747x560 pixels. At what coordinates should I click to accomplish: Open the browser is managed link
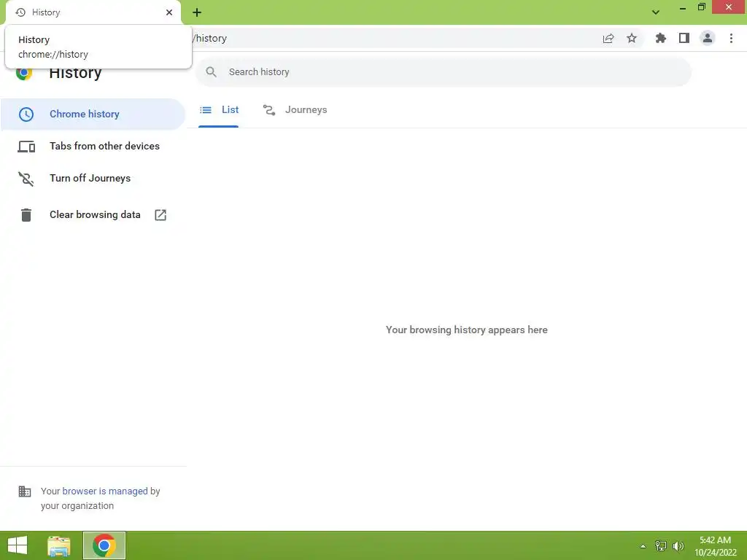(105, 491)
